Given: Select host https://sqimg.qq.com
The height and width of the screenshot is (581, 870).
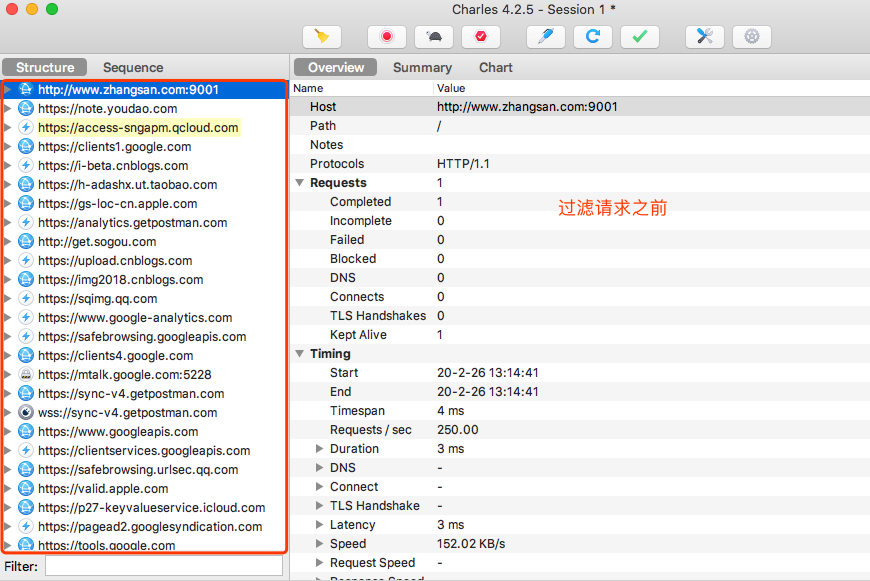Looking at the screenshot, I should point(98,299).
